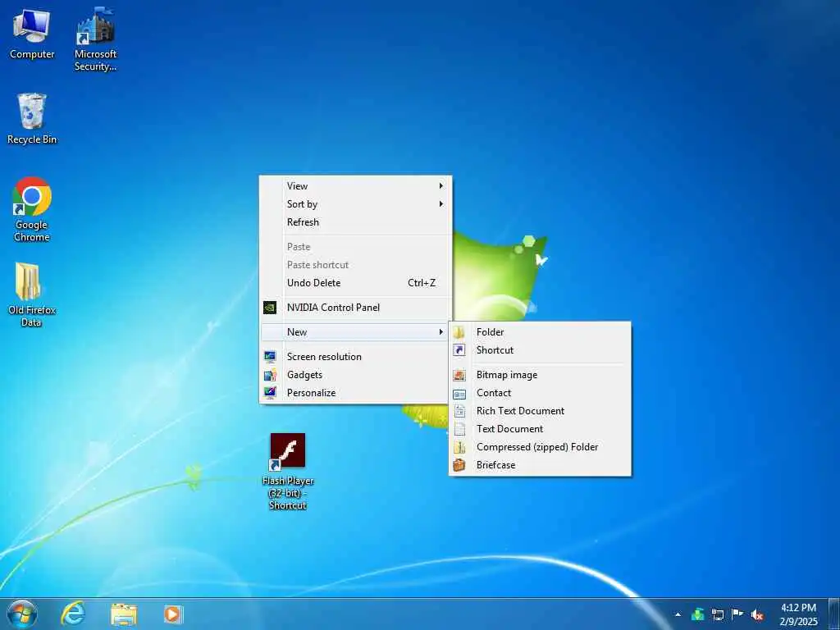Click the arrow beside New

pyautogui.click(x=441, y=332)
